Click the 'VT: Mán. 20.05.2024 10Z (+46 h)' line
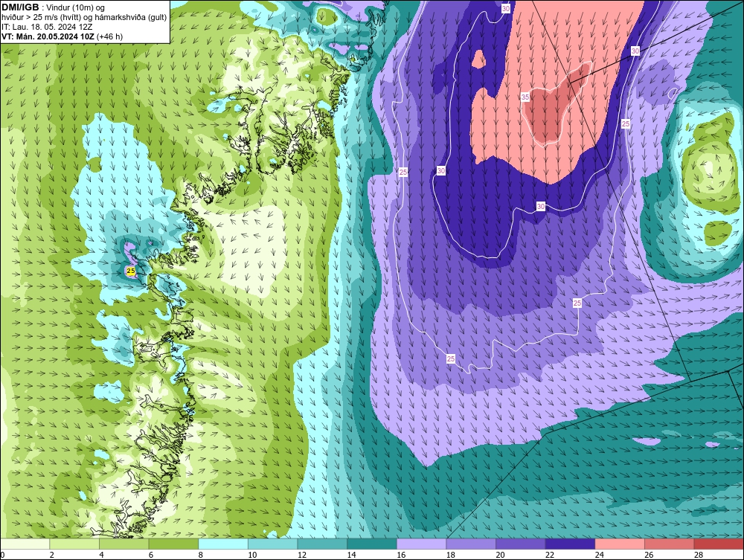This screenshot has height=560, width=744. point(62,36)
